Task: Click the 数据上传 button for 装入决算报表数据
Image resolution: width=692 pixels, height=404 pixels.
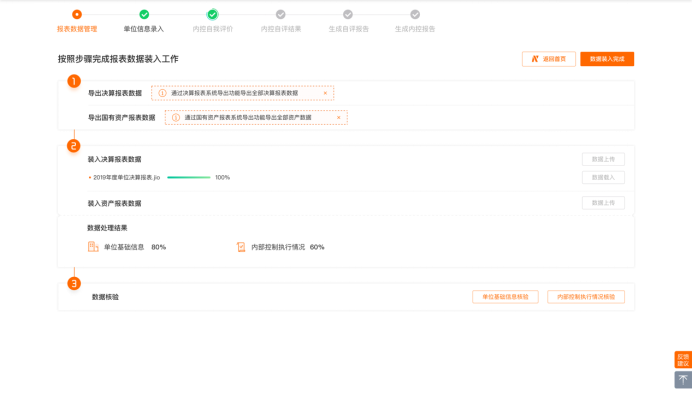Action: coord(604,159)
